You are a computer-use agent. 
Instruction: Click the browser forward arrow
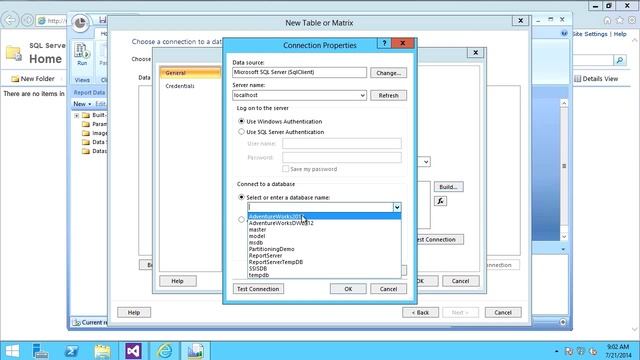[27, 20]
